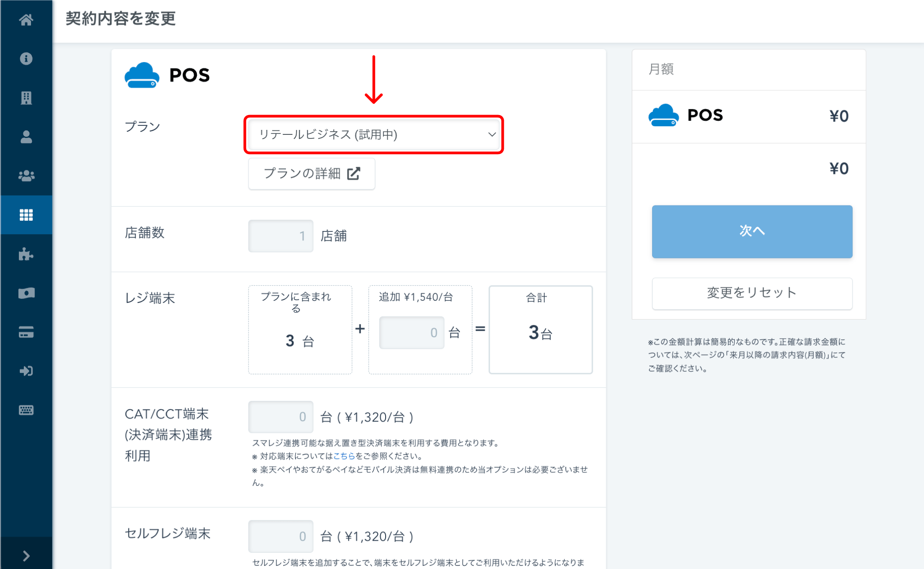Select the grid apps sidebar icon

pos(26,215)
